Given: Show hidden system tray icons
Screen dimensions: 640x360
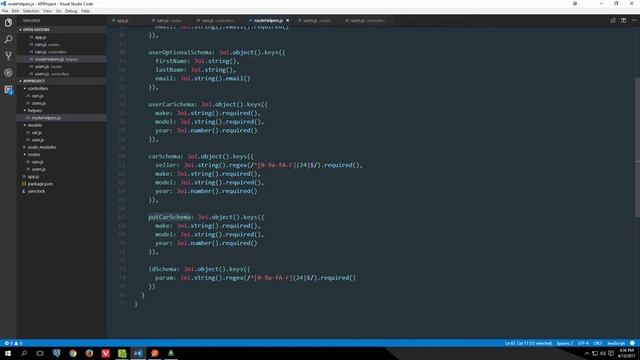Looking at the screenshot, I should coord(587,353).
